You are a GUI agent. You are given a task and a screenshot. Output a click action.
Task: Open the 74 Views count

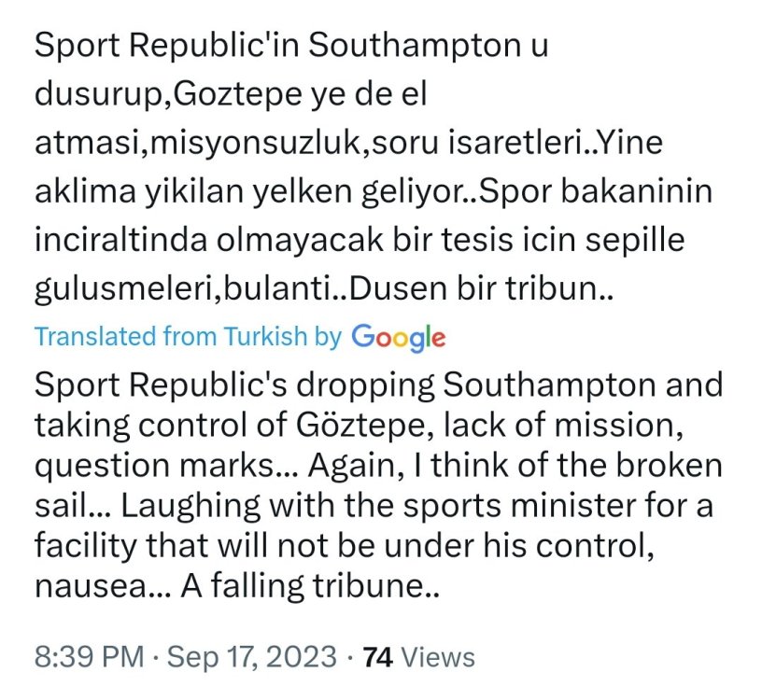coord(418,657)
